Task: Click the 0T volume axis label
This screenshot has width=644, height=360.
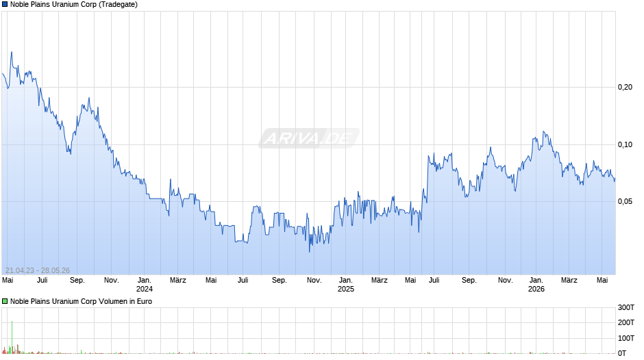Action: click(x=622, y=353)
